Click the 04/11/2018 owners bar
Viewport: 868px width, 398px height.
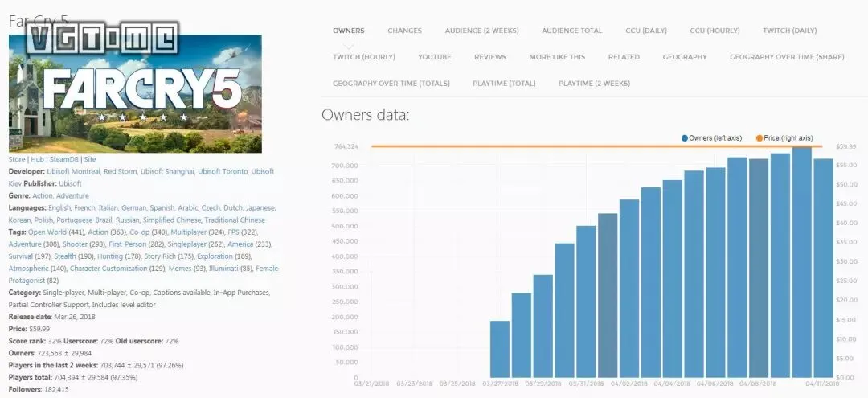click(823, 268)
